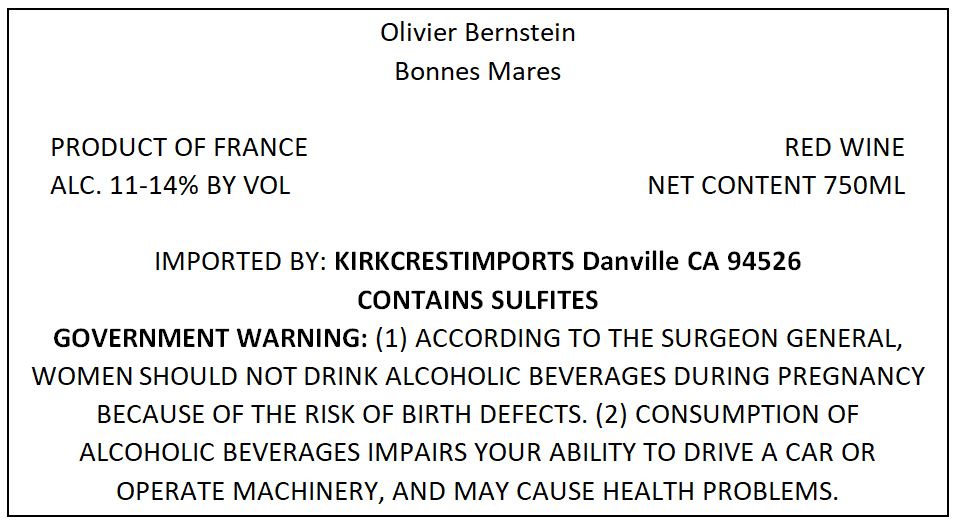Screen dimensions: 955x526
Task: Select the bold KIRKCRESTIMPORTS importer name
Action: [454, 262]
